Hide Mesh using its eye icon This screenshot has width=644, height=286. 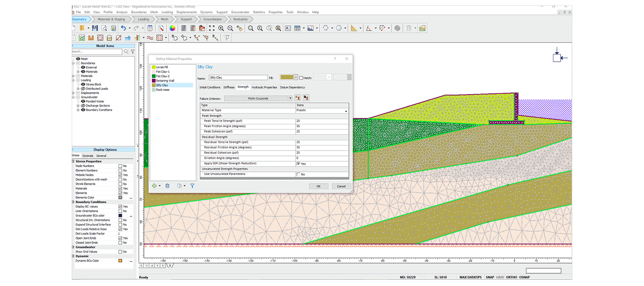[x=78, y=59]
